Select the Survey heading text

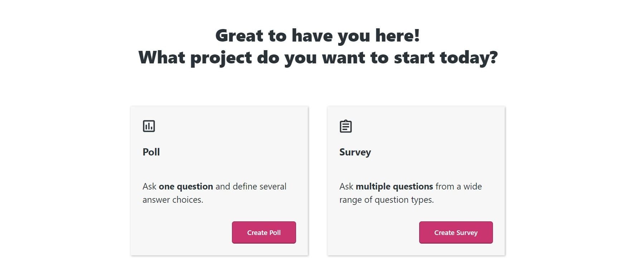355,152
